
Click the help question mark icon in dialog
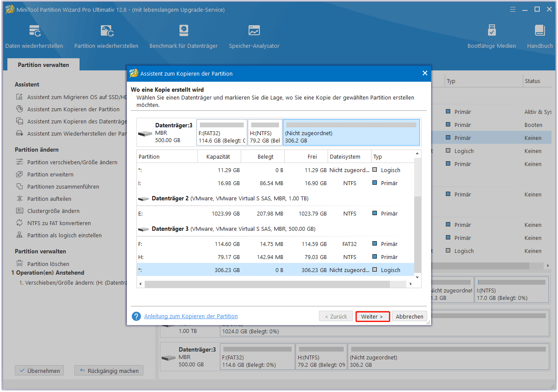pos(136,316)
